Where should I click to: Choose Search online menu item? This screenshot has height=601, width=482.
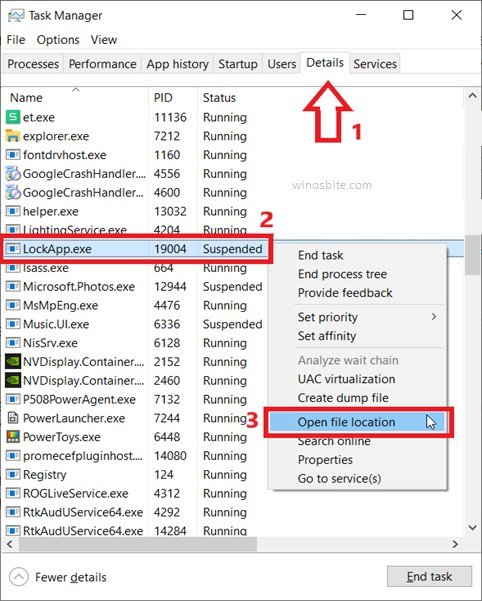[334, 441]
